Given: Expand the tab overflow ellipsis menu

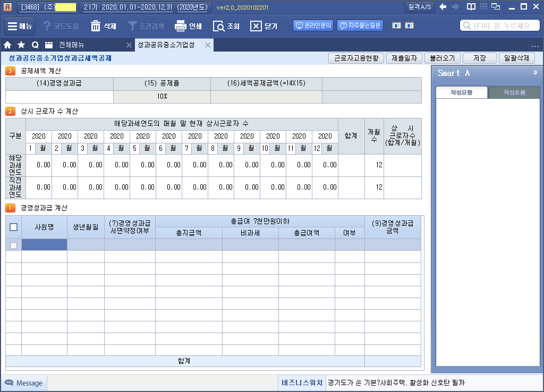Looking at the screenshot, I should [x=535, y=46].
